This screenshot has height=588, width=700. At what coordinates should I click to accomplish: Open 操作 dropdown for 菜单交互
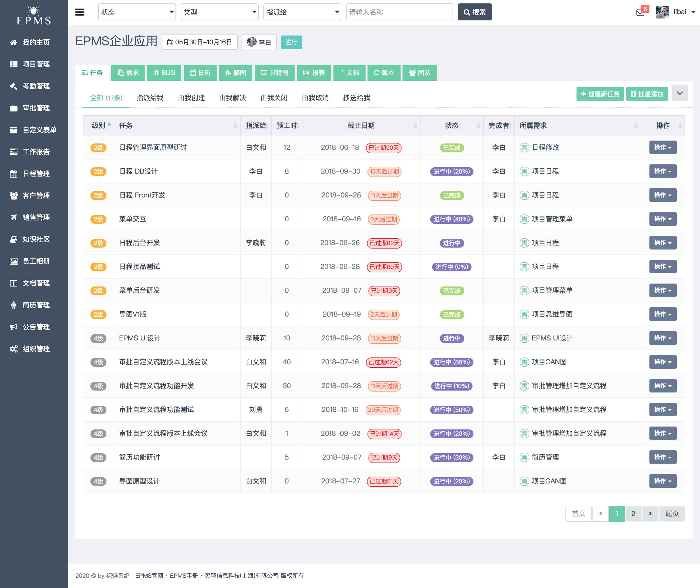[x=663, y=219]
